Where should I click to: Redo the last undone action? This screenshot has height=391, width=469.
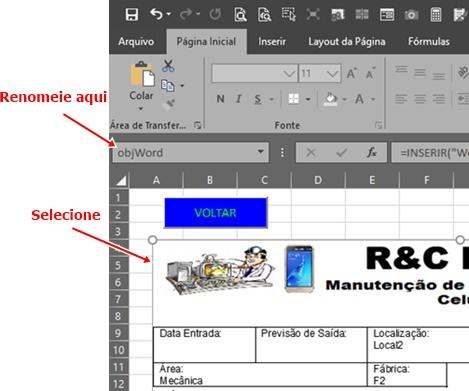pos(186,14)
